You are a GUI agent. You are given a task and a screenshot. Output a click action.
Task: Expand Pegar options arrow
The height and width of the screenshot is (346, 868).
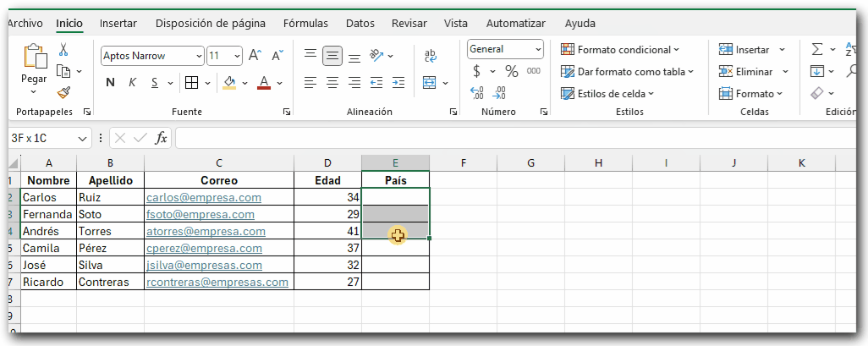[x=34, y=92]
